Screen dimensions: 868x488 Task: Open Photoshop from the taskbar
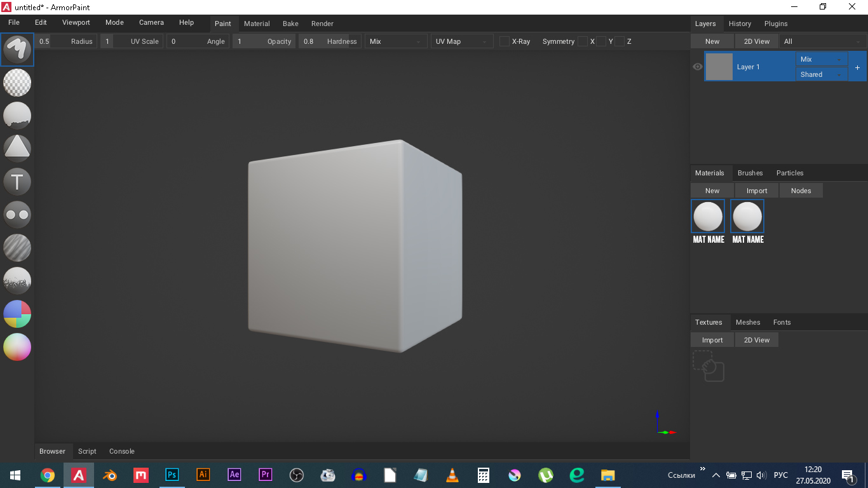coord(172,475)
